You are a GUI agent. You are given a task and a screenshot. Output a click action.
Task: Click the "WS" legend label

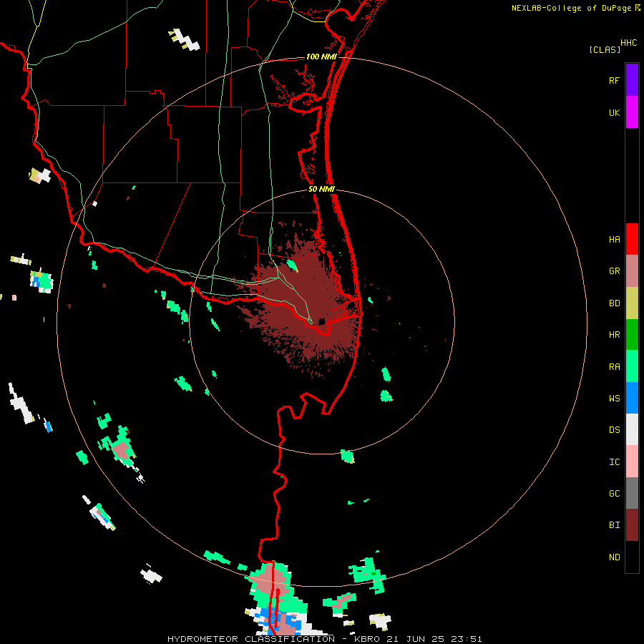[x=614, y=398]
